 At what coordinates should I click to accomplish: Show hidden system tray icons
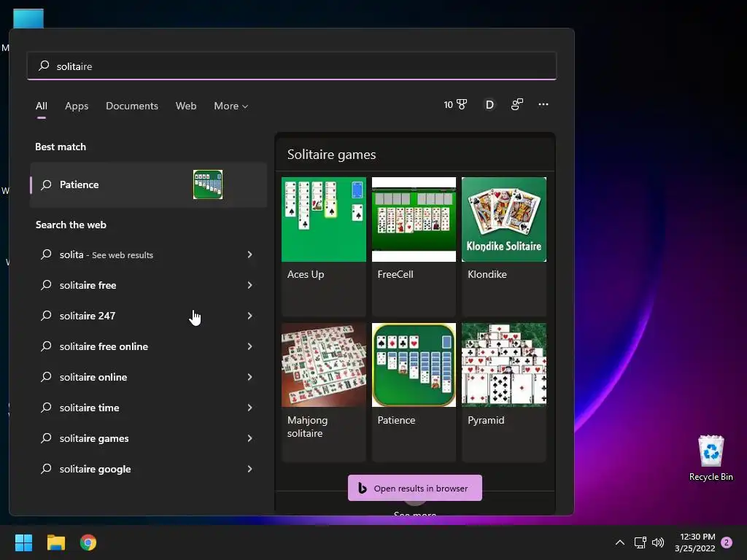(x=620, y=542)
